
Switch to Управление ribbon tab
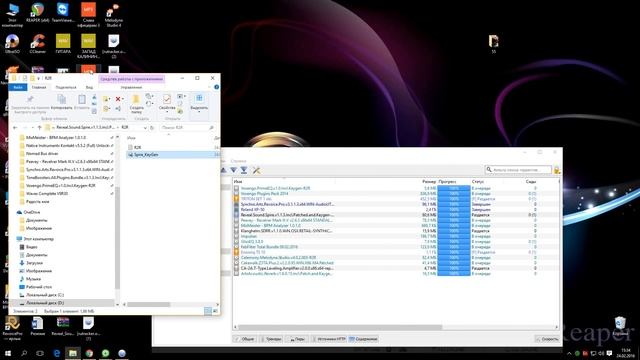tap(131, 87)
